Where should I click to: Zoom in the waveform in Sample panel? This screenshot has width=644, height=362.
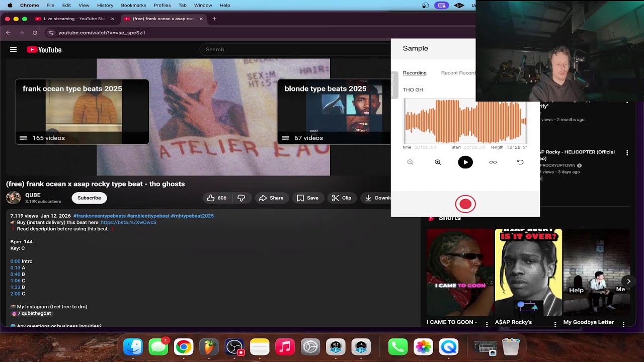[x=438, y=162]
